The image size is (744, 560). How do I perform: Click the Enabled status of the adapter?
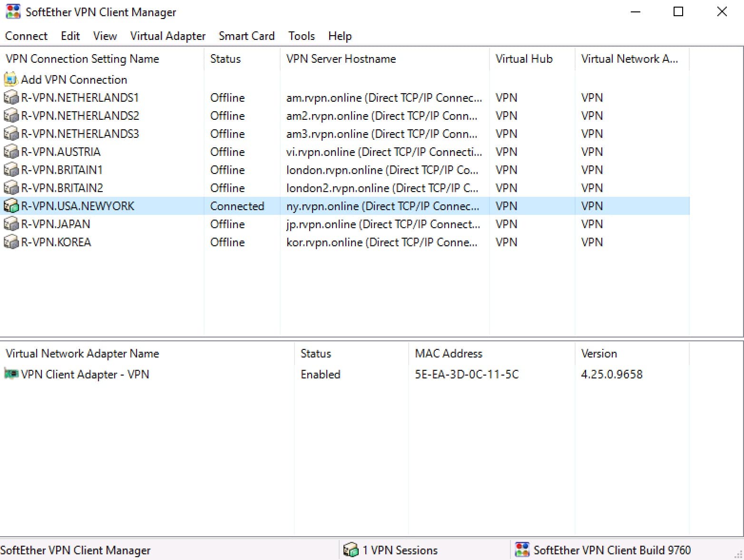click(321, 374)
